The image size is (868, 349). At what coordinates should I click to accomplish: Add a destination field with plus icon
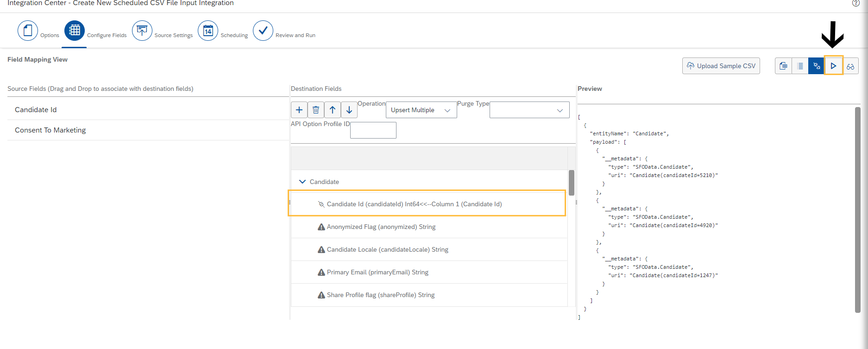299,110
